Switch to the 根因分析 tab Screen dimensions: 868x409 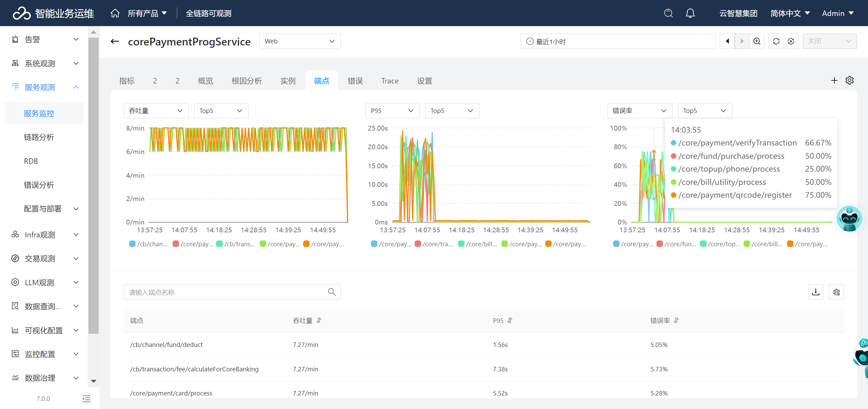(246, 81)
